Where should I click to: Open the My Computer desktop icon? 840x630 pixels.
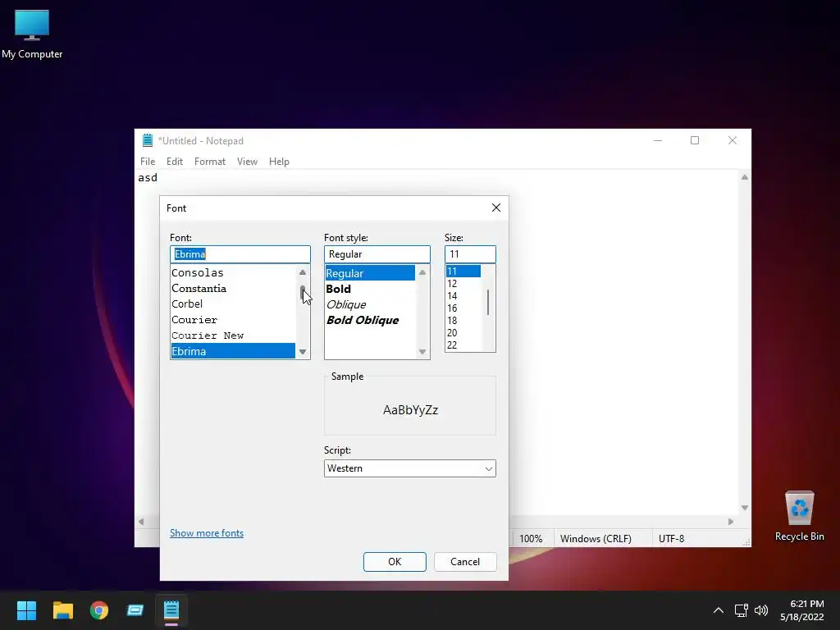pos(32,34)
